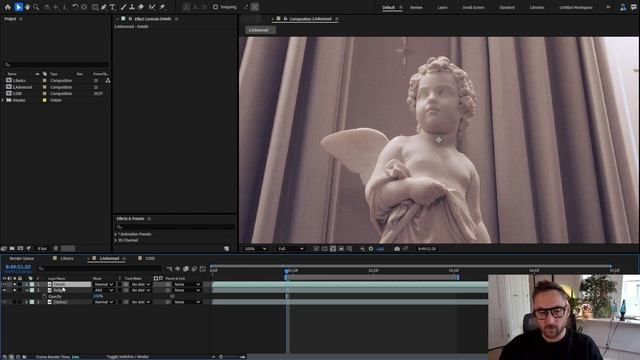Select the Puppet Pin tool
The height and width of the screenshot is (360, 640).
[162, 7]
